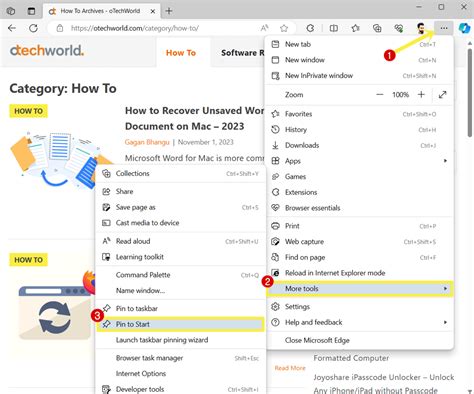This screenshot has width=474, height=394.
Task: Open Command Palette entry
Action: click(180, 275)
